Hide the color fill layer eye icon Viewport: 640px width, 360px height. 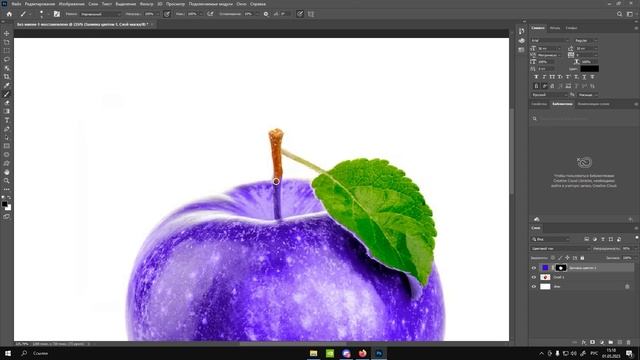click(x=534, y=268)
